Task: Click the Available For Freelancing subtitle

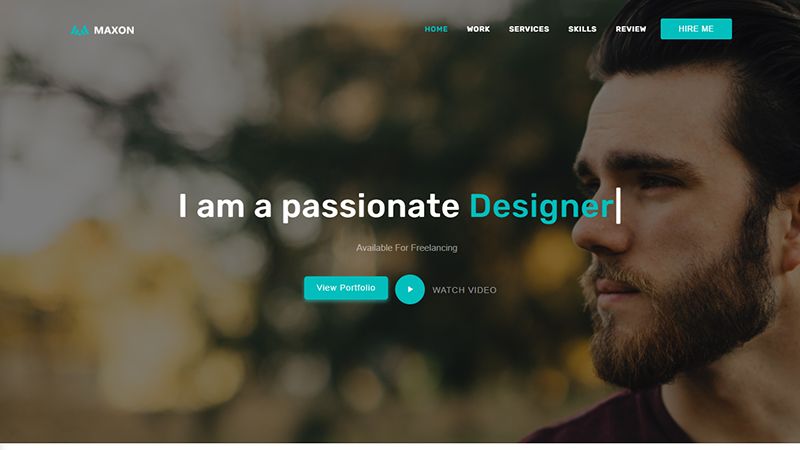Action: click(x=407, y=248)
